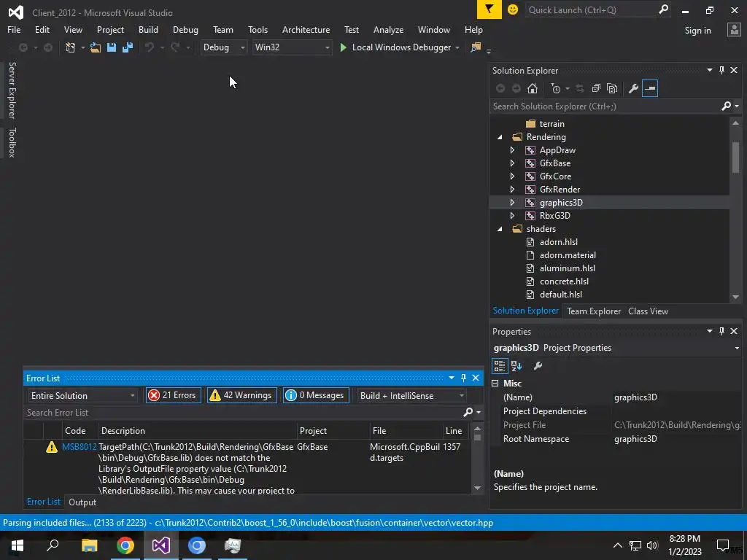Start debugging with the green play icon
This screenshot has width=747, height=560.
point(343,47)
